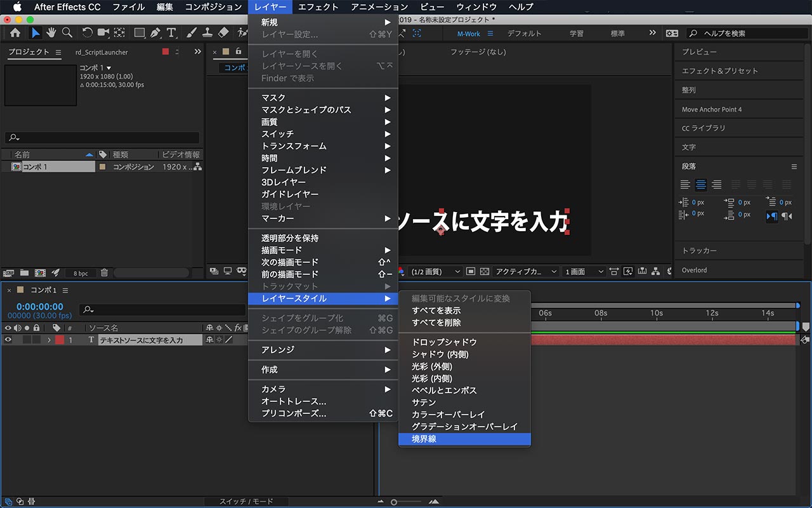Click current timecode 0:00:00:00

click(40, 307)
